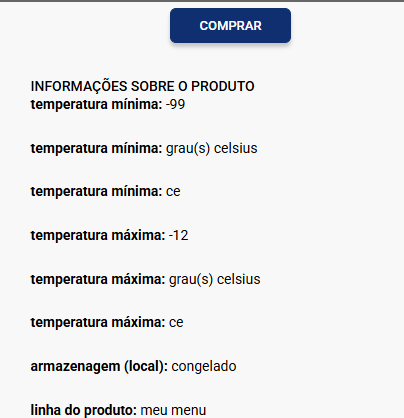Select grau(s) celsius value under temperatura mínima
The image size is (404, 418).
pyautogui.click(x=212, y=148)
